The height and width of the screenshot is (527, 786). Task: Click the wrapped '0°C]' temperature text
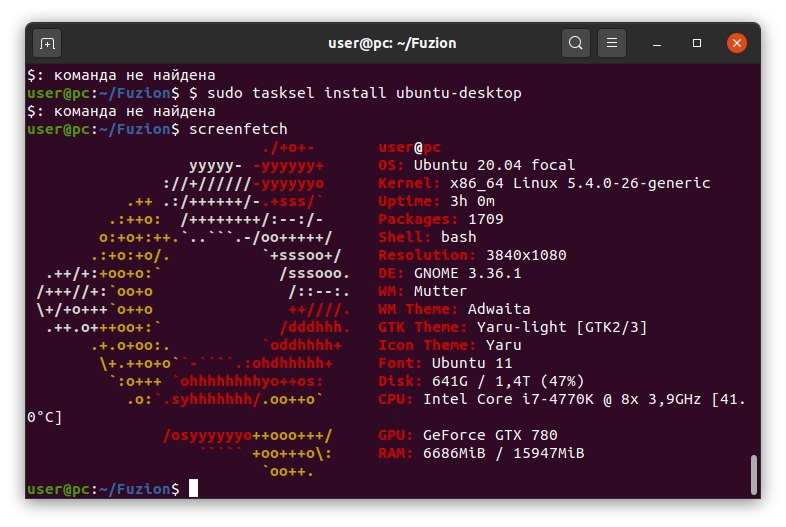click(45, 417)
